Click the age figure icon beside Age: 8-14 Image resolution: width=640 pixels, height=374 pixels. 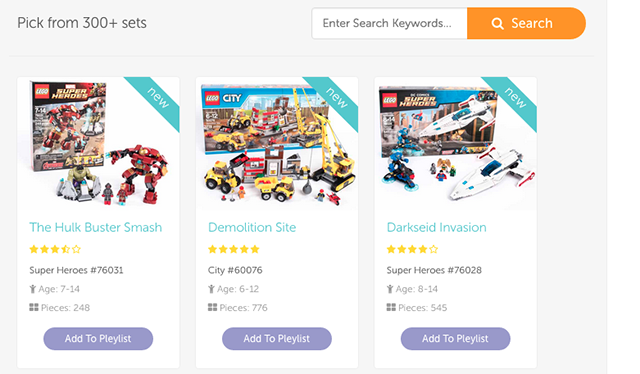click(390, 289)
